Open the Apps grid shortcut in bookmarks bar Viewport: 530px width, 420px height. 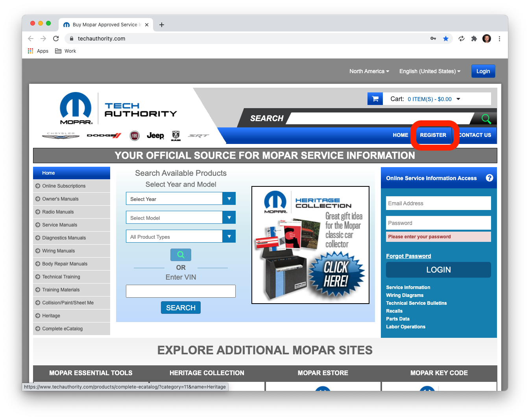tap(38, 51)
